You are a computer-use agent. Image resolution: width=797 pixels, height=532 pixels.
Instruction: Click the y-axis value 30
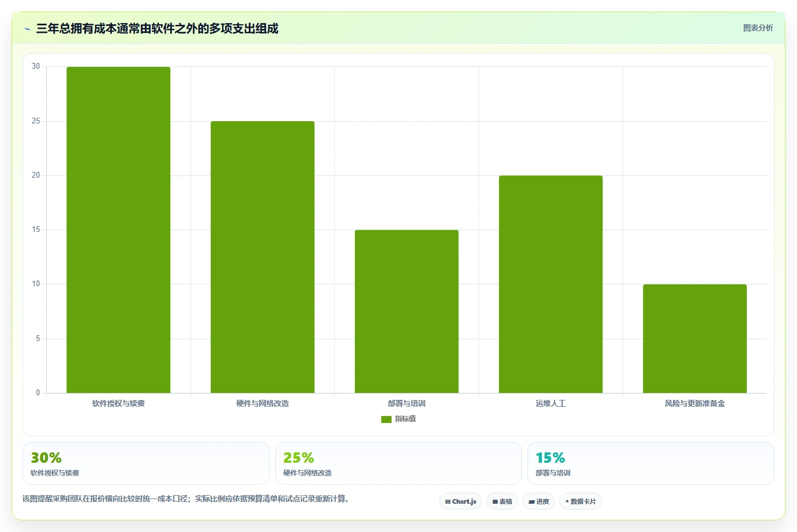point(36,66)
